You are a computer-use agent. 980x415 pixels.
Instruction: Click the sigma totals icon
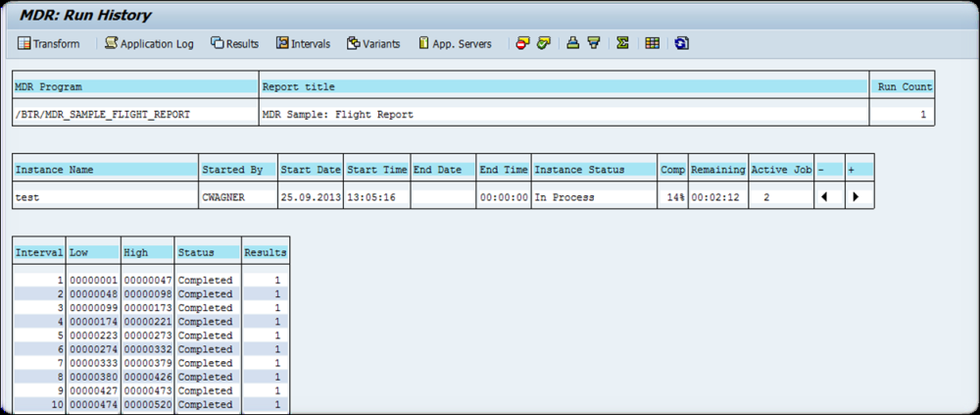pyautogui.click(x=622, y=43)
